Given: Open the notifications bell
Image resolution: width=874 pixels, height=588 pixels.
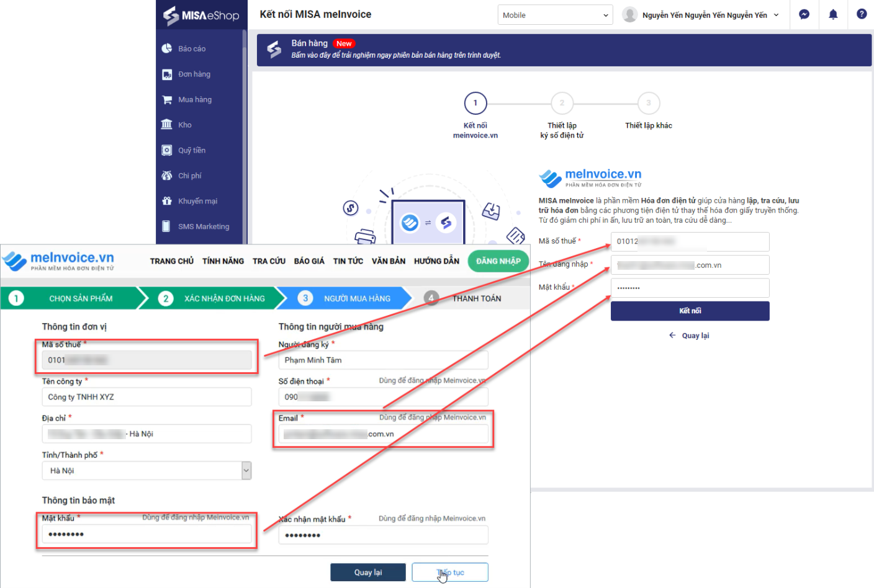Looking at the screenshot, I should (833, 14).
